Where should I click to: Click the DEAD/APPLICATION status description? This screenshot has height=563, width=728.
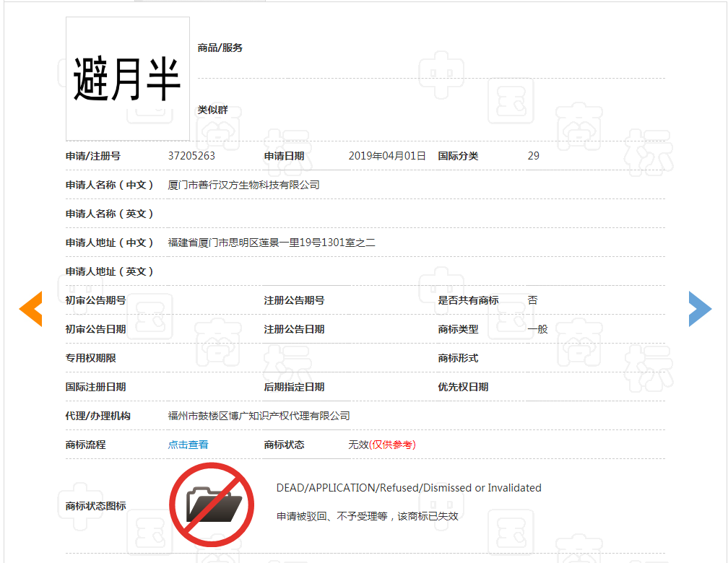click(x=409, y=488)
